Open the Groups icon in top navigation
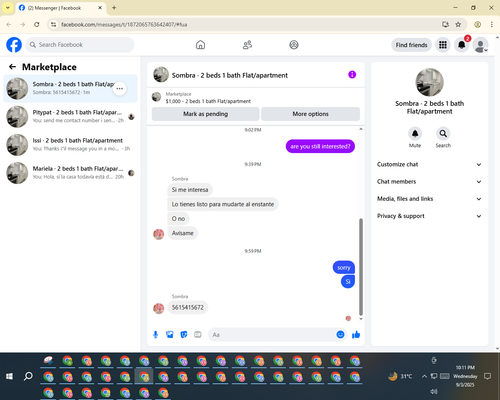Image resolution: width=500 pixels, height=400 pixels. click(x=294, y=45)
